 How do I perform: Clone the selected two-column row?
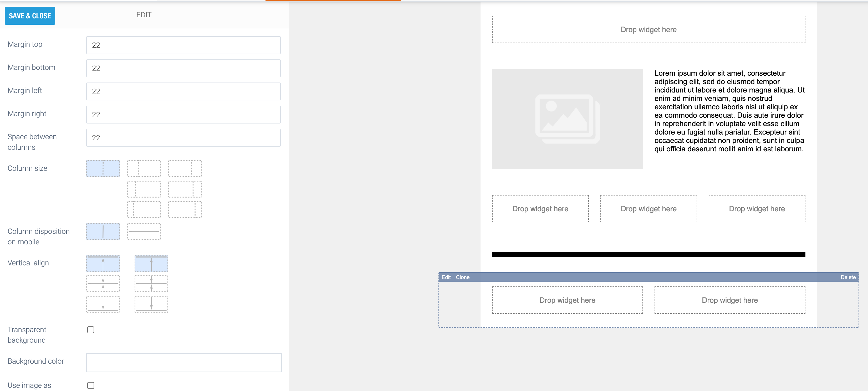coord(463,277)
